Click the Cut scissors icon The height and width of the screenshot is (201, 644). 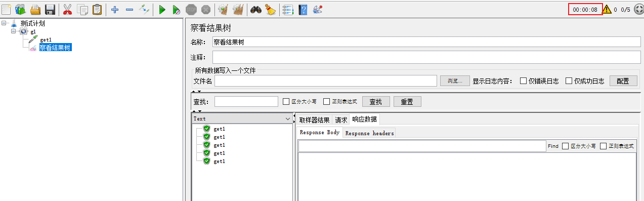(x=68, y=9)
